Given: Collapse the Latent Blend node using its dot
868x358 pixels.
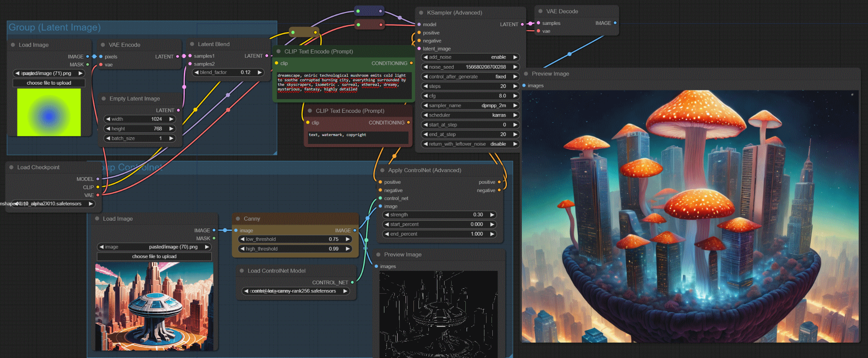Looking at the screenshot, I should click(x=192, y=44).
